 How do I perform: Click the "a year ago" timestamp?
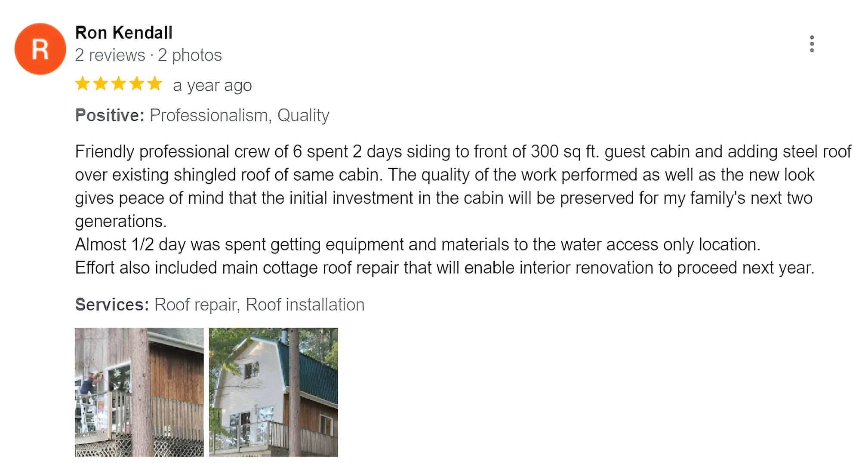pos(212,85)
